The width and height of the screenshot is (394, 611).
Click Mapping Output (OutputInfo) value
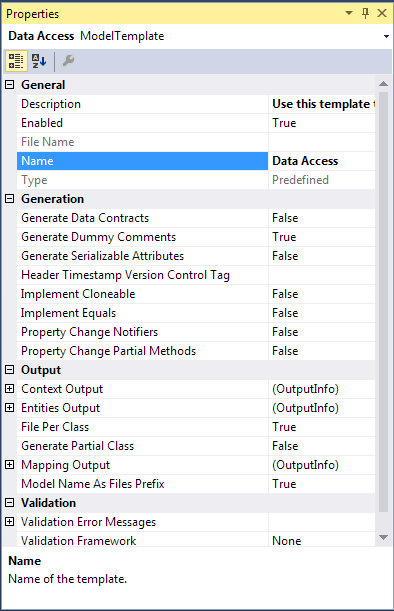pyautogui.click(x=322, y=465)
